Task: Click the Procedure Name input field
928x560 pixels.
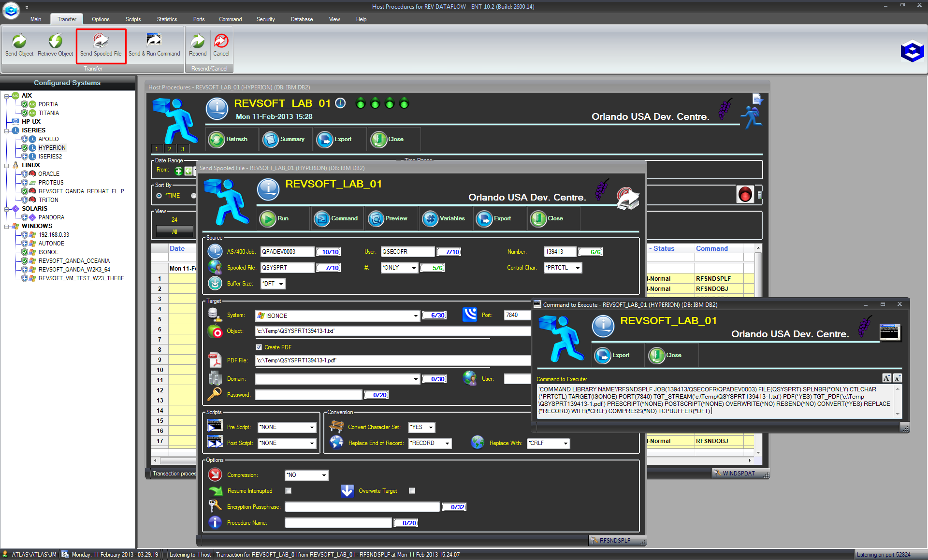Action: (338, 523)
